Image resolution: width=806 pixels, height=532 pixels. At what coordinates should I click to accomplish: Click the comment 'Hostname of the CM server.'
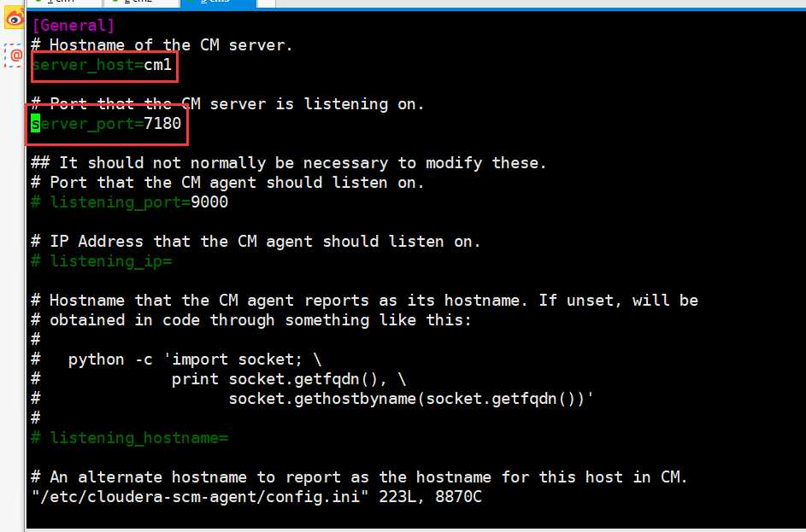(162, 45)
